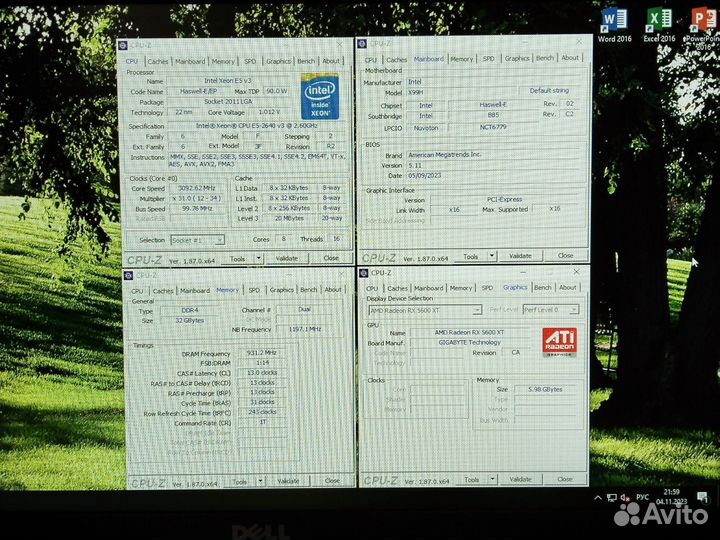Image resolution: width=720 pixels, height=540 pixels.
Task: Click CPU-Z app icon in Mainboard window title bar
Action: point(362,44)
